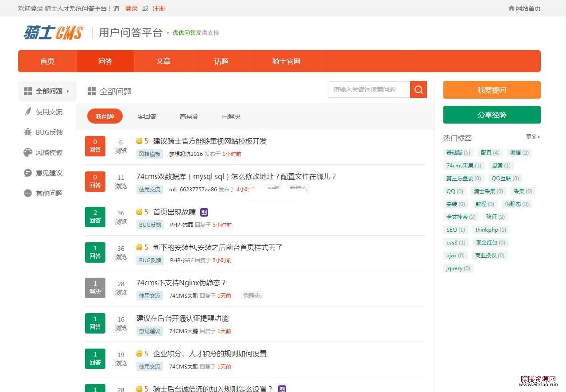566x392 pixels.
Task: Click the 第三方登录 (0) hot tag
Action: click(463, 178)
